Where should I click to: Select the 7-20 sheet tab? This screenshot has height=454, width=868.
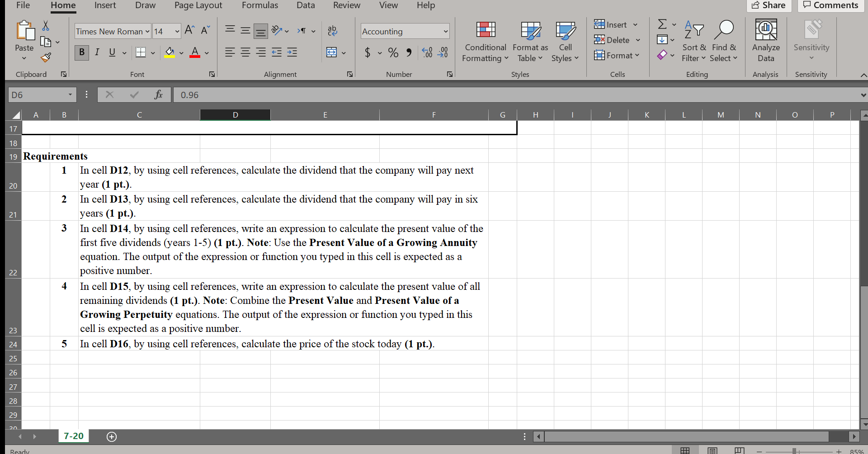coord(73,436)
